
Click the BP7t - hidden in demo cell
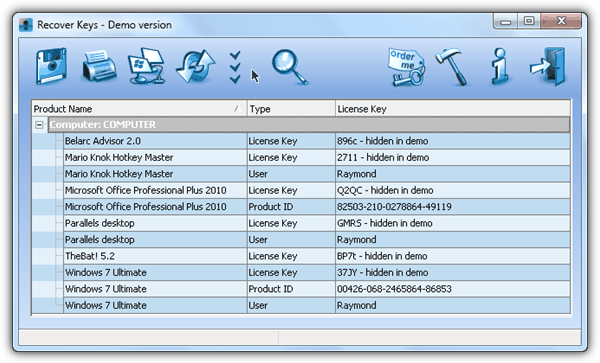[453, 256]
